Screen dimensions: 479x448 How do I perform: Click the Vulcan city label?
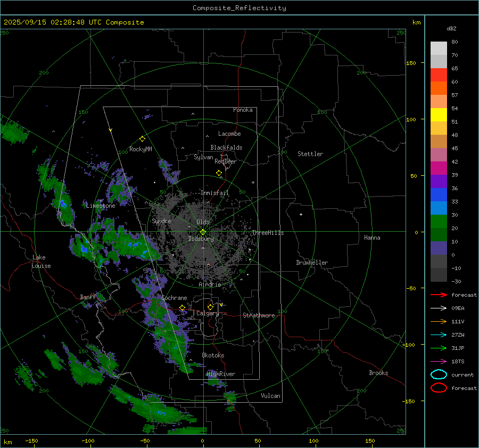click(270, 396)
